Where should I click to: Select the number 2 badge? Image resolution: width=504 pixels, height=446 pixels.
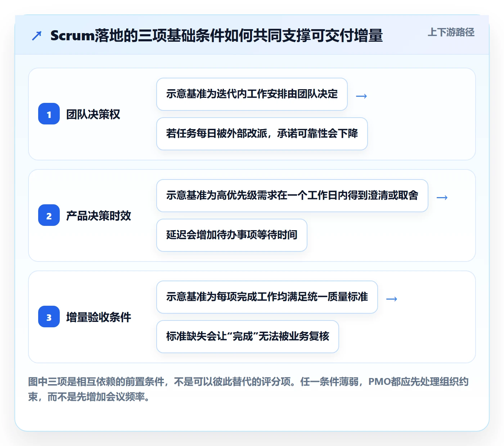(x=49, y=215)
